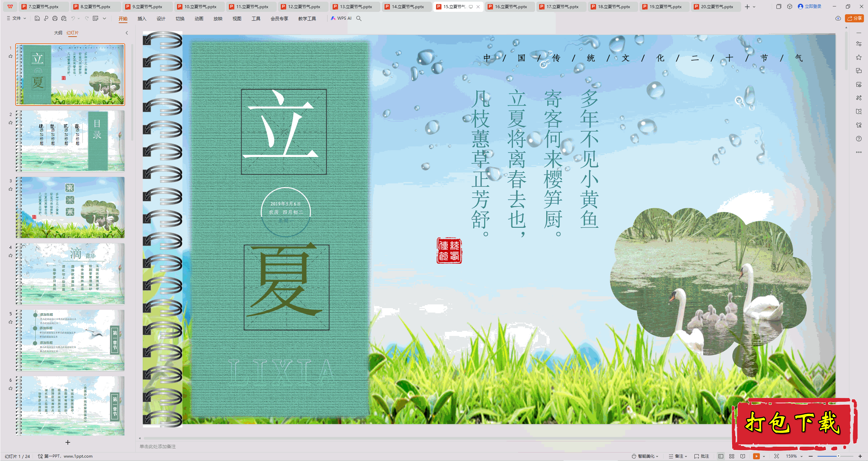Toggle the star marker on slide 6

11,388
